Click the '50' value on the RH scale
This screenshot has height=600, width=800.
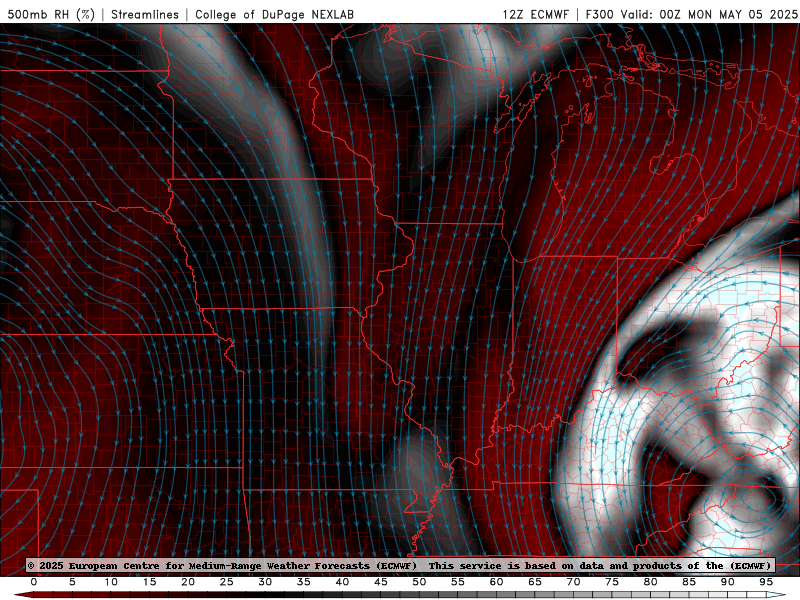[x=419, y=582]
